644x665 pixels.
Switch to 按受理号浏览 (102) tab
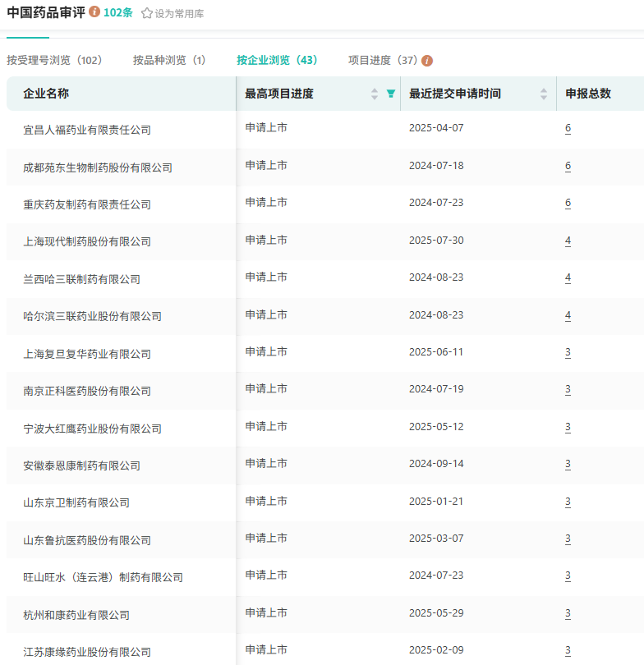coord(55,60)
